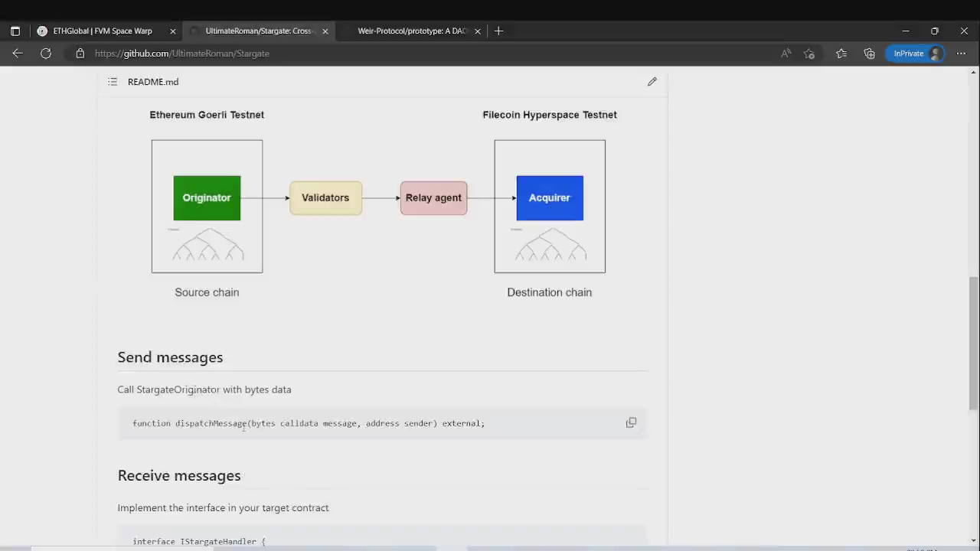Screen dimensions: 980x551
Task: Click the Filecoin Hyperspace Testnet label
Action: (550, 115)
